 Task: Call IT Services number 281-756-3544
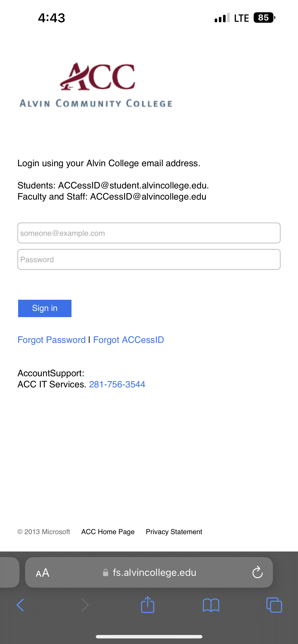point(117,384)
